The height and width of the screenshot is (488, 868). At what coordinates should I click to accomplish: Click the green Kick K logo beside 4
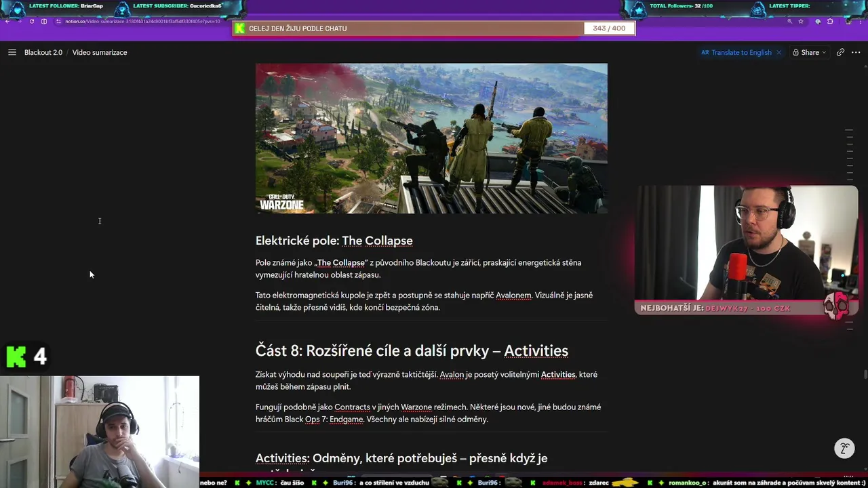coord(16,357)
